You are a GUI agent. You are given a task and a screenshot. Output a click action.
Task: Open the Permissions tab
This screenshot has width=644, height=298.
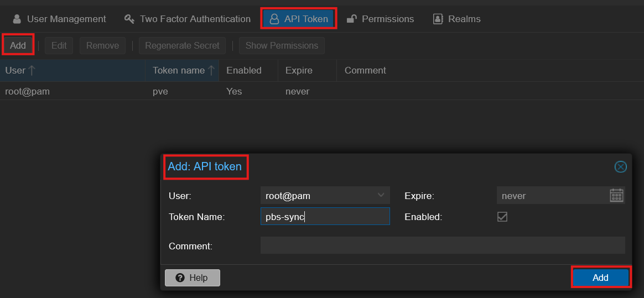tap(380, 19)
